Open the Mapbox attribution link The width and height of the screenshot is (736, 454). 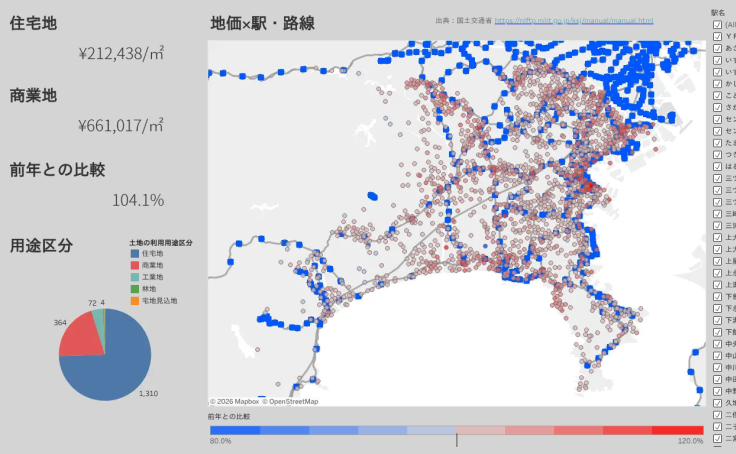[234, 401]
